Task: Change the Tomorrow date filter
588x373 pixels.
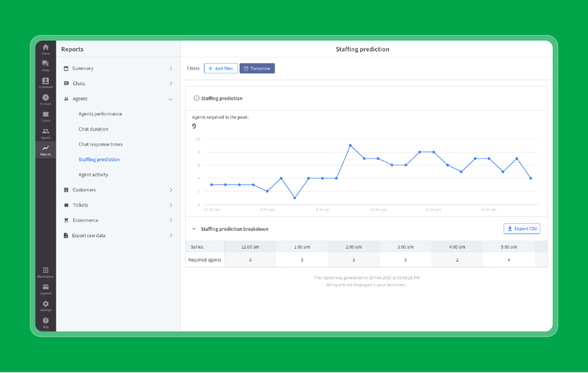Action: click(x=257, y=68)
